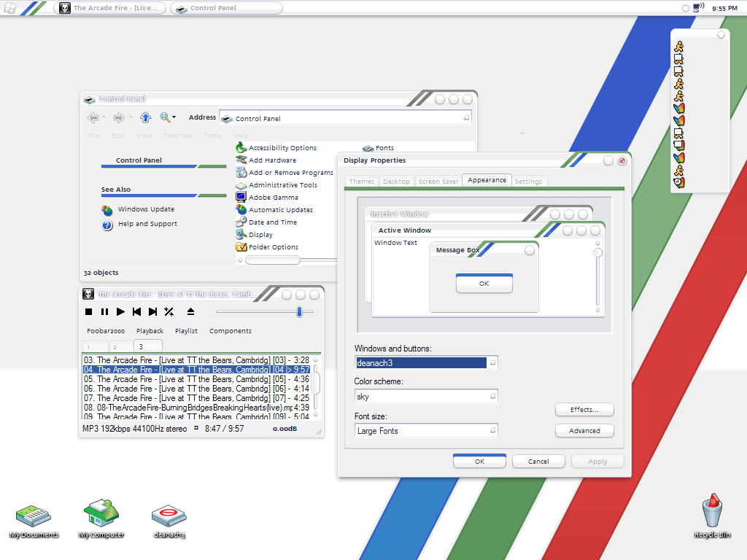Pause playback in Foobar2000

click(104, 312)
